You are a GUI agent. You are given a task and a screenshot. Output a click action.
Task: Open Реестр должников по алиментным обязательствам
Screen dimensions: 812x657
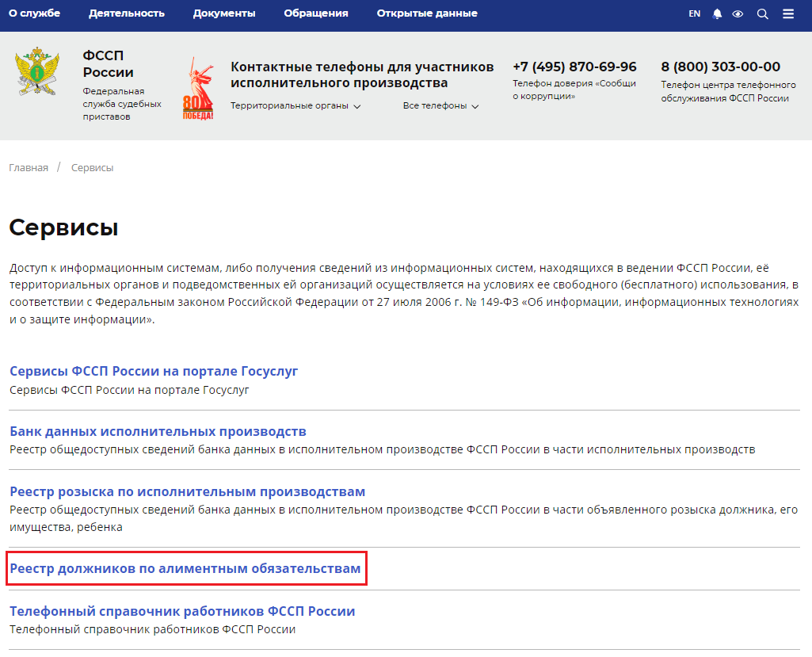[185, 569]
